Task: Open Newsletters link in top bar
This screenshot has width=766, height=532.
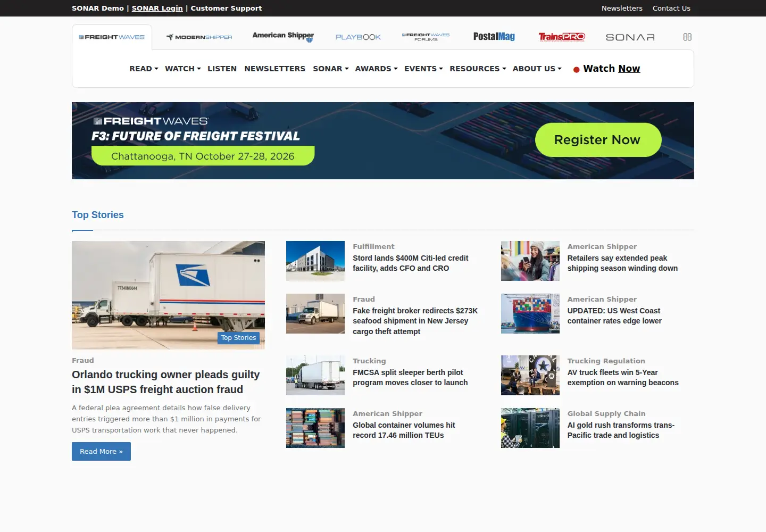Action: pyautogui.click(x=622, y=8)
